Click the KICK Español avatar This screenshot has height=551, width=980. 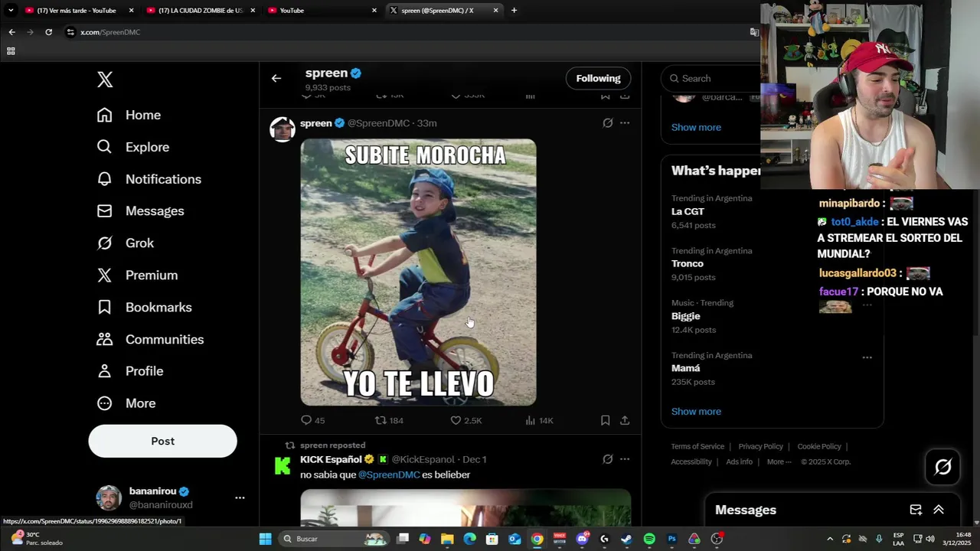pos(283,465)
